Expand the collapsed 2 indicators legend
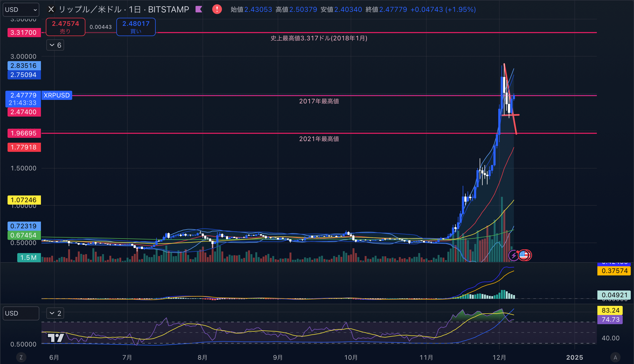The width and height of the screenshot is (634, 364). pyautogui.click(x=55, y=313)
